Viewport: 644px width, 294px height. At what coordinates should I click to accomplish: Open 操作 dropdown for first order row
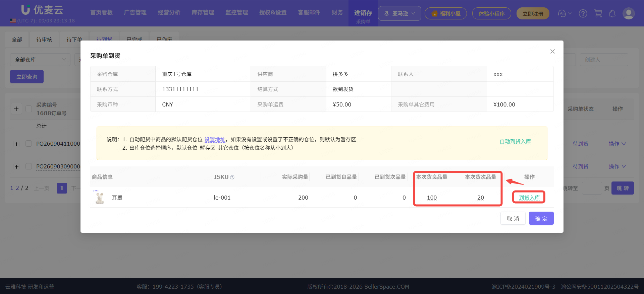617,144
